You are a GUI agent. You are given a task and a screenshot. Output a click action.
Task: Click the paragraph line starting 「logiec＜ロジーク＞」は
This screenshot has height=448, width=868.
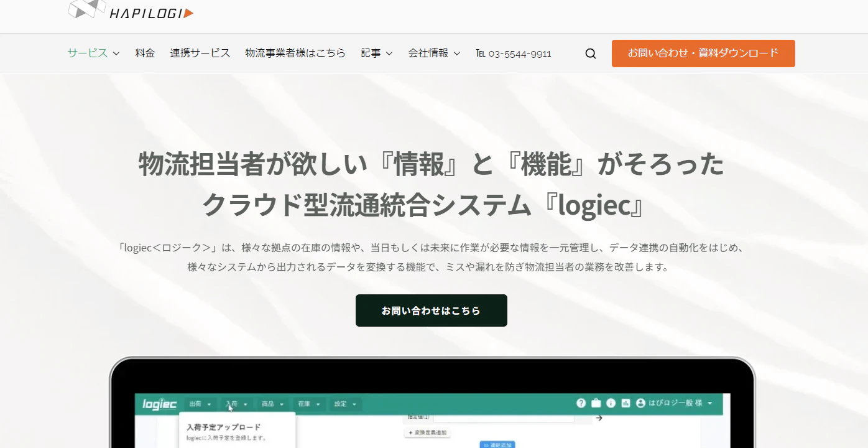pyautogui.click(x=432, y=248)
